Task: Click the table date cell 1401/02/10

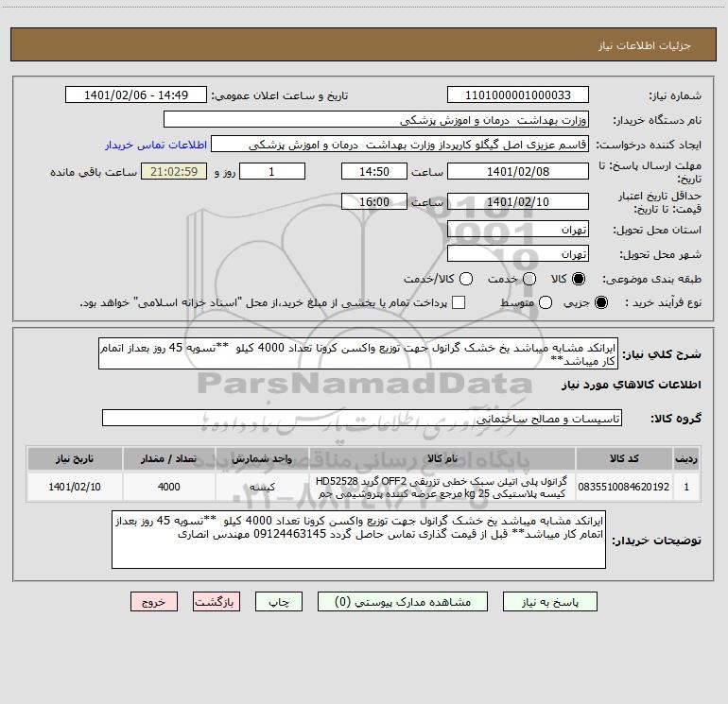Action: coord(75,487)
